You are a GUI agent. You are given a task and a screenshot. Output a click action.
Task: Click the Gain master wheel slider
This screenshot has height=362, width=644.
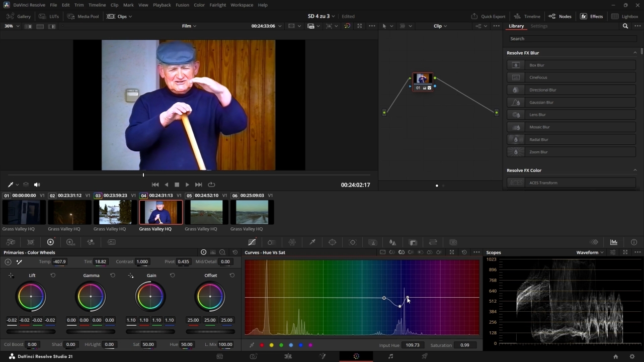click(150, 332)
